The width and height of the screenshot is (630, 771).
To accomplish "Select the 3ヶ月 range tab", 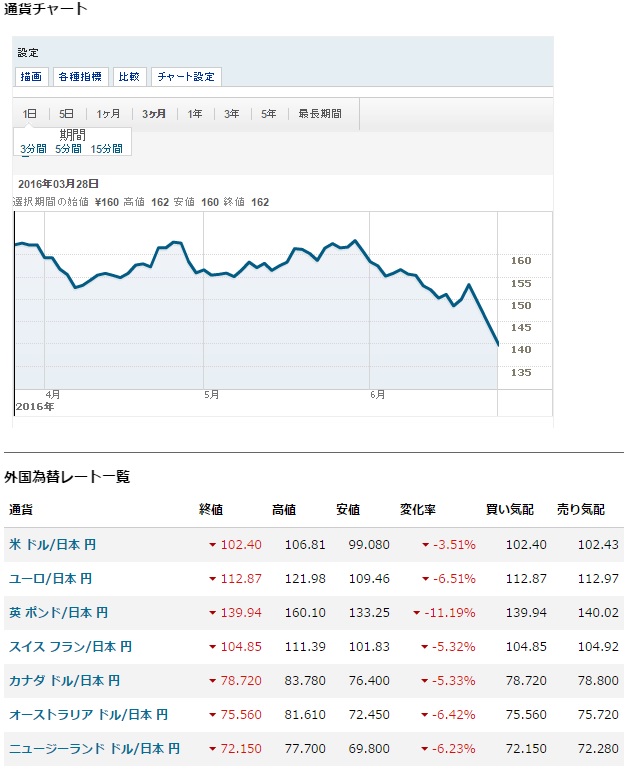I will click(x=154, y=114).
